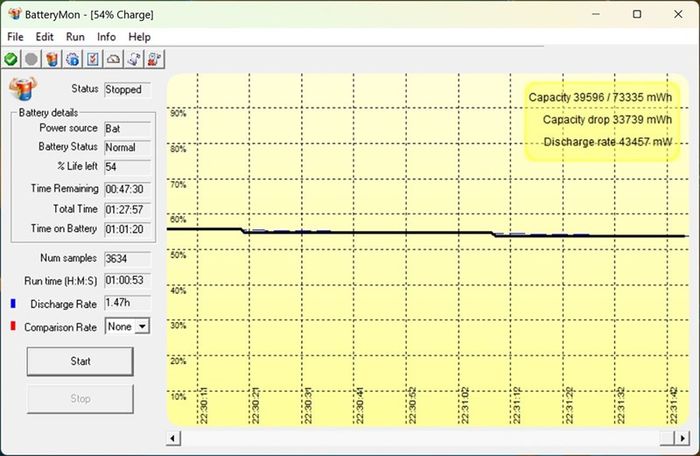700x456 pixels.
Task: Click the gauge meter toolbar icon
Action: pyautogui.click(x=113, y=59)
